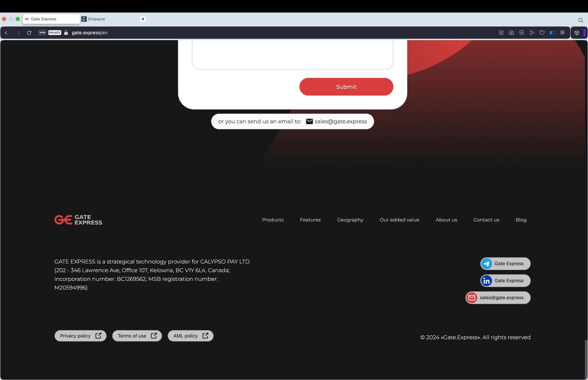Open Telegram via the Gate Express badge

pyautogui.click(x=505, y=264)
